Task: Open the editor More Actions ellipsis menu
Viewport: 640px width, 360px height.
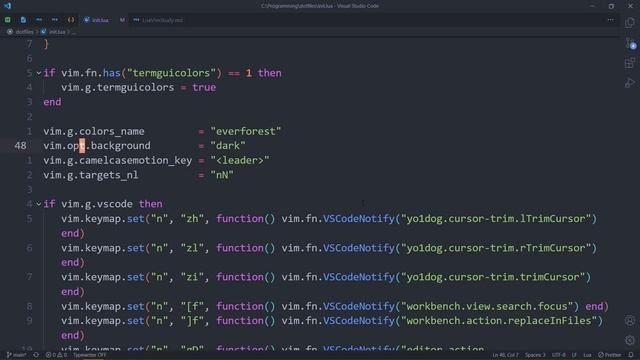Action: pos(610,20)
